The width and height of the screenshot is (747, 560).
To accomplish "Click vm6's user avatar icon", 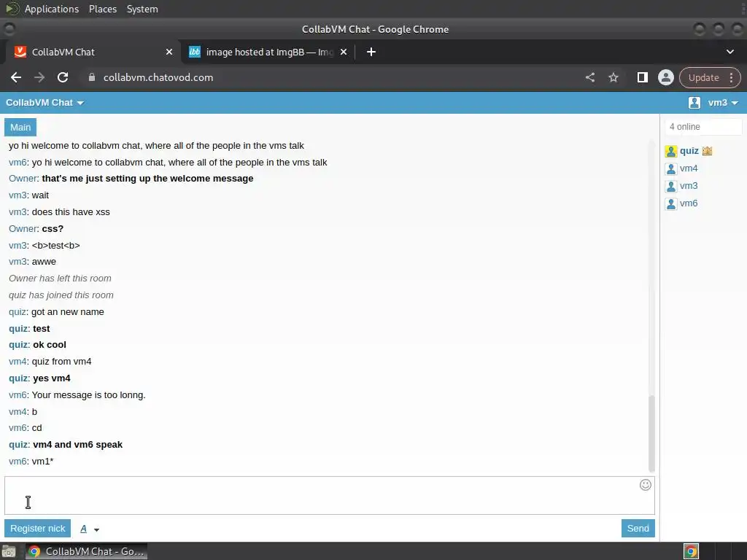I will [x=671, y=204].
